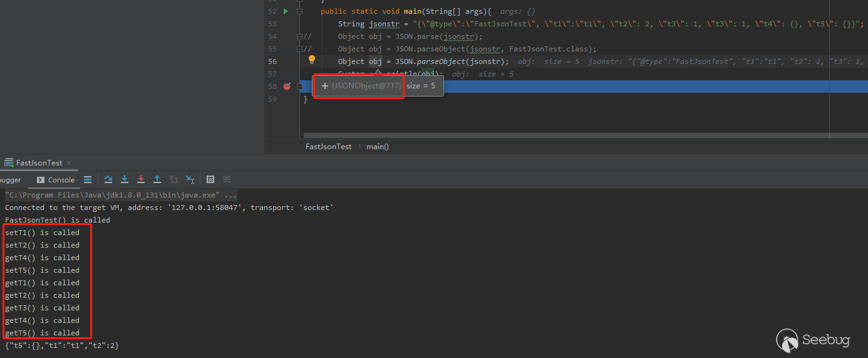Toggle the fold marker on line 55

click(299, 49)
